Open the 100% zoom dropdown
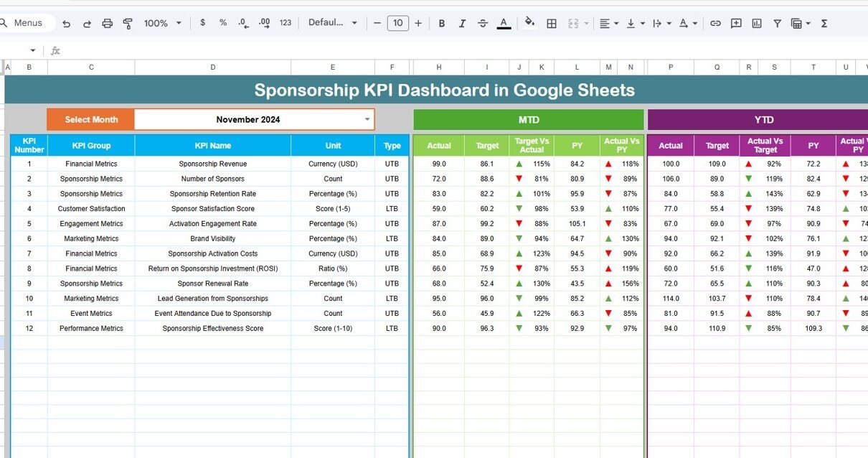Screen dimensions: 868x458 pyautogui.click(x=163, y=23)
